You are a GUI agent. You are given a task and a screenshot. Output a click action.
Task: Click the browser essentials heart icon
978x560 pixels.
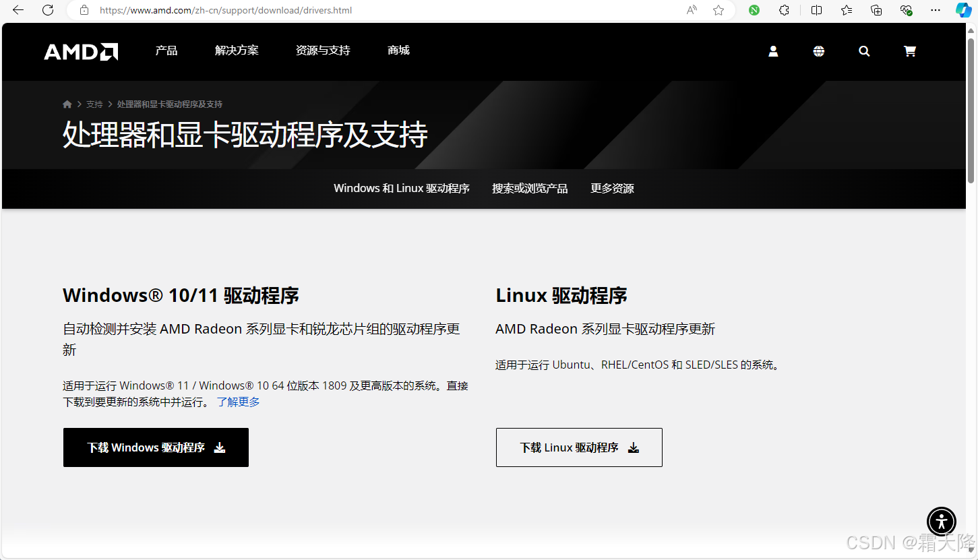(906, 10)
